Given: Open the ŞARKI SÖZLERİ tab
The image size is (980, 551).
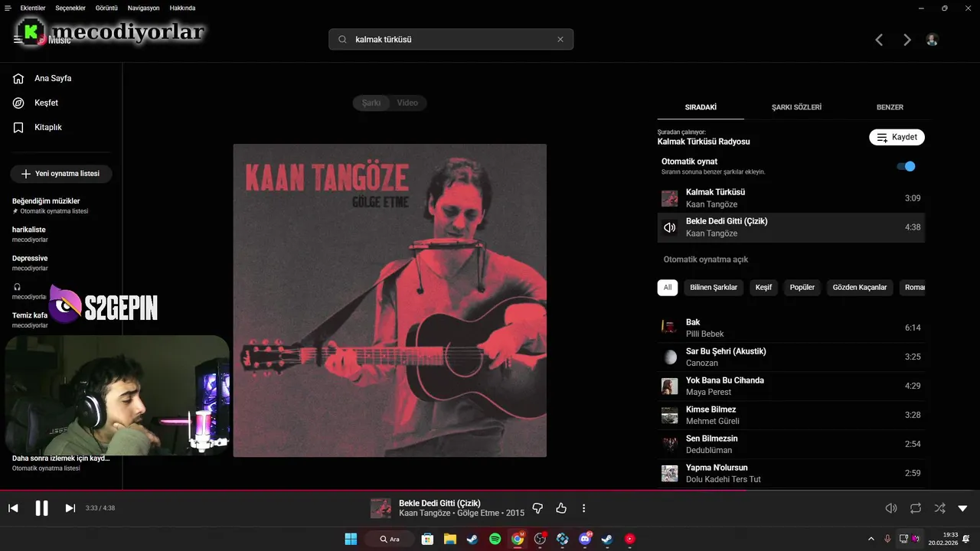Looking at the screenshot, I should (x=796, y=107).
